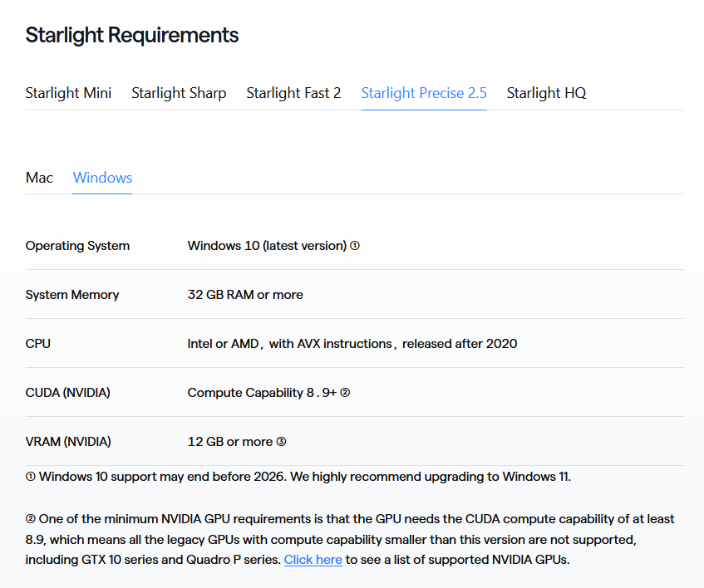The height and width of the screenshot is (588, 704).
Task: Click '32 GB RAM or more' value
Action: tap(245, 295)
